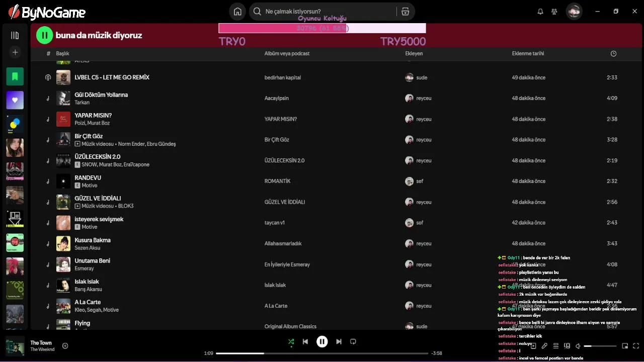Sort by the Albüm veya podcast header
This screenshot has height=362, width=644.
(x=287, y=53)
